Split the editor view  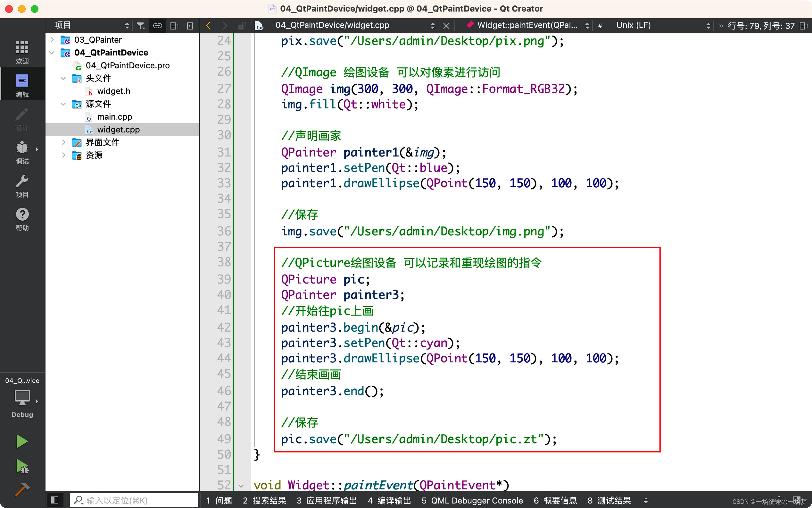pos(804,26)
